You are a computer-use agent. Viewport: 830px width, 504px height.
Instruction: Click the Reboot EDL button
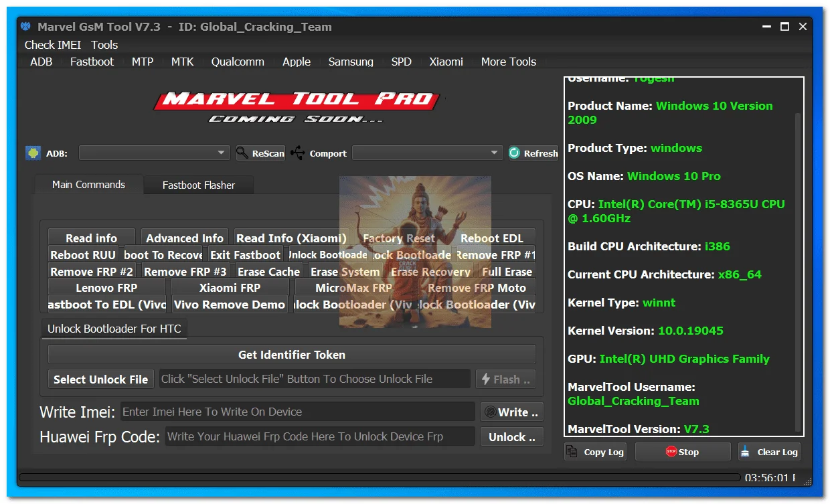(x=492, y=238)
